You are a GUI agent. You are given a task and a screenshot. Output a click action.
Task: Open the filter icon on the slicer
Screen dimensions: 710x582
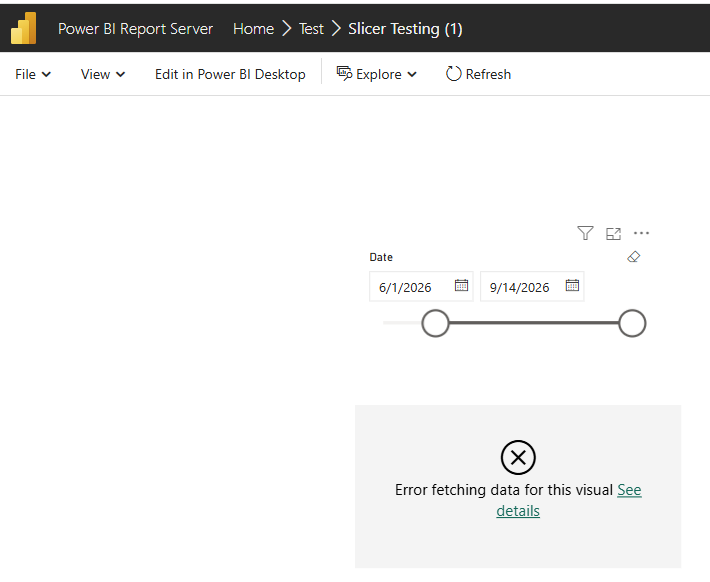[585, 233]
